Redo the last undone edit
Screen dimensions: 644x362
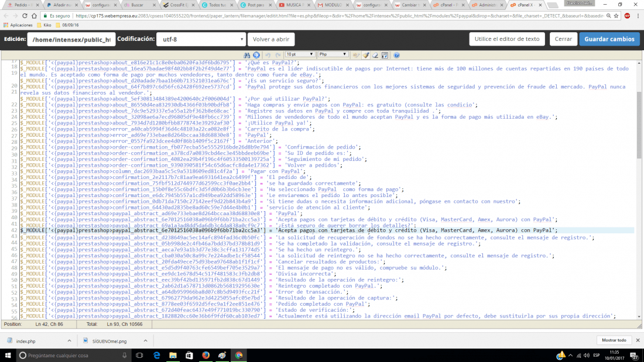[278, 55]
